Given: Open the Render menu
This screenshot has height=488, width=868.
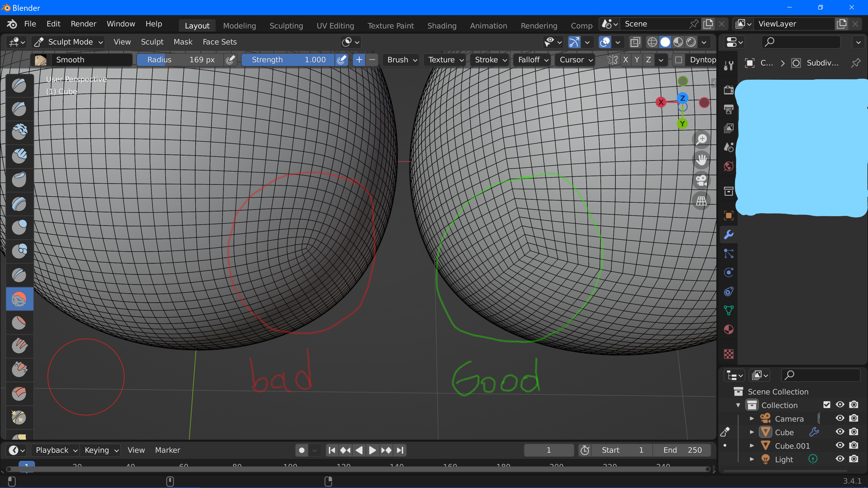Looking at the screenshot, I should pos(83,24).
